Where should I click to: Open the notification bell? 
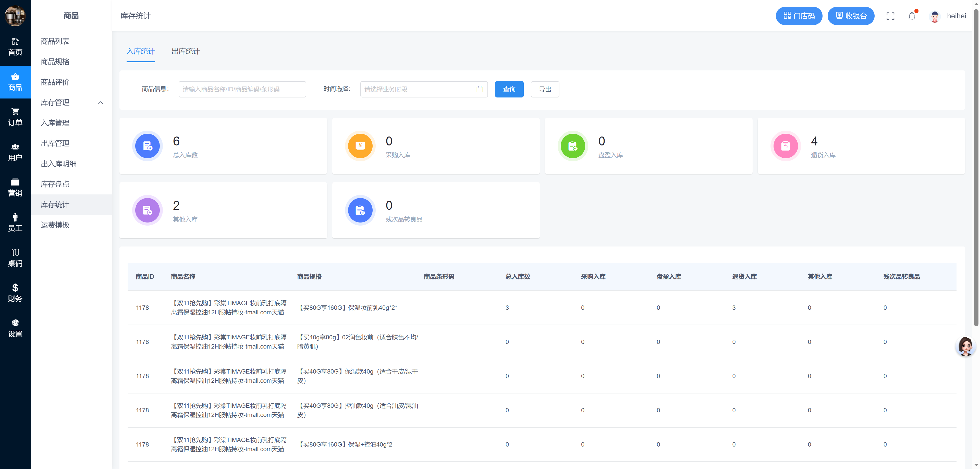(x=912, y=16)
